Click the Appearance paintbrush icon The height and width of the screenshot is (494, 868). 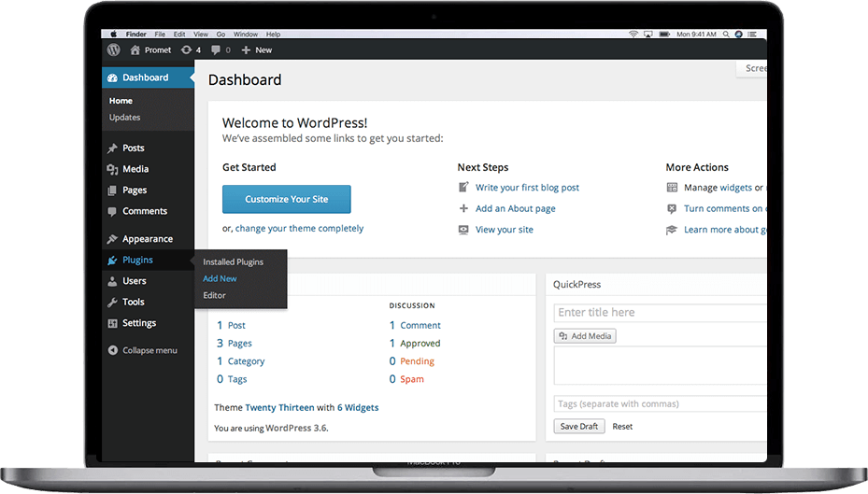point(112,239)
